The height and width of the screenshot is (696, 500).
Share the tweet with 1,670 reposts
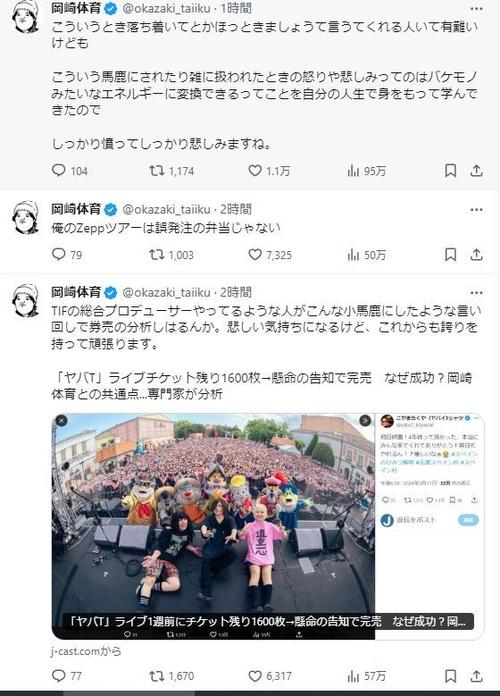click(476, 676)
